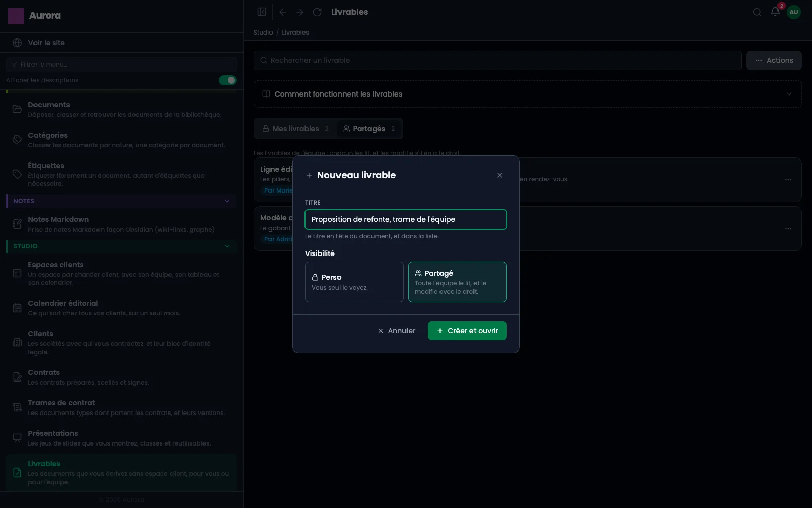
Task: Click Studio breadcrumb link
Action: (x=263, y=33)
